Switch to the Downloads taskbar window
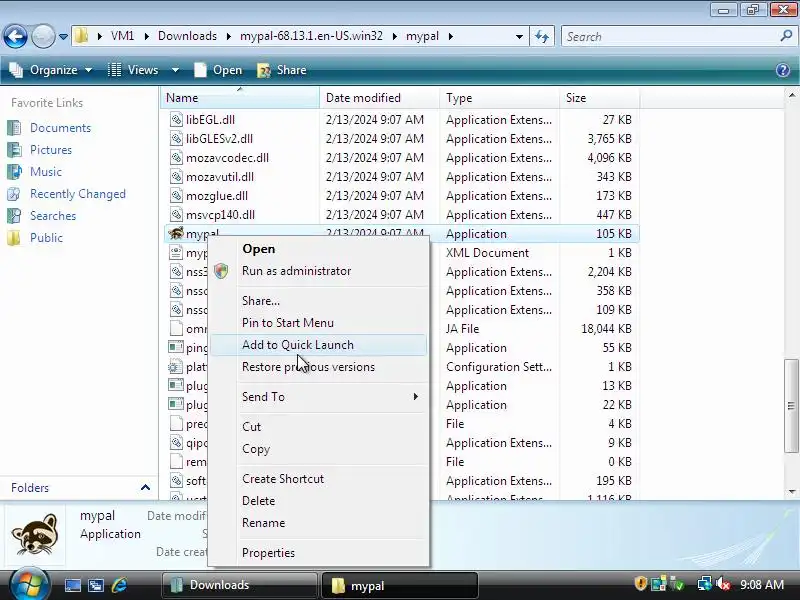 coord(239,585)
